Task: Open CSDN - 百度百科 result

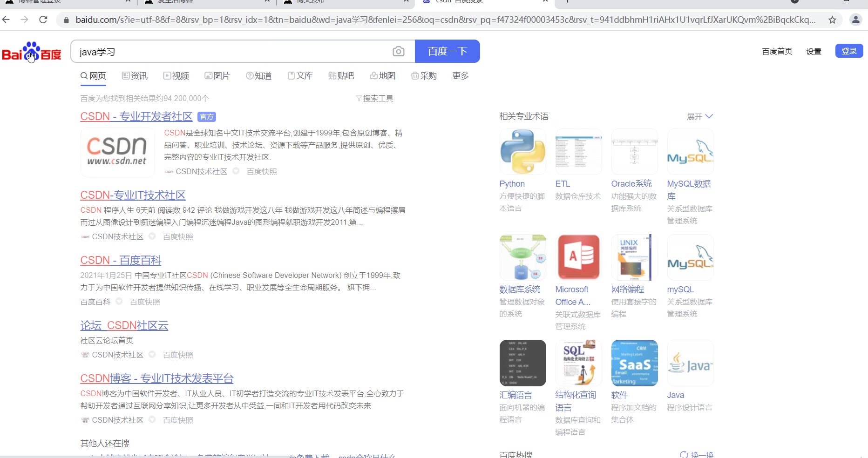Action: (121, 260)
